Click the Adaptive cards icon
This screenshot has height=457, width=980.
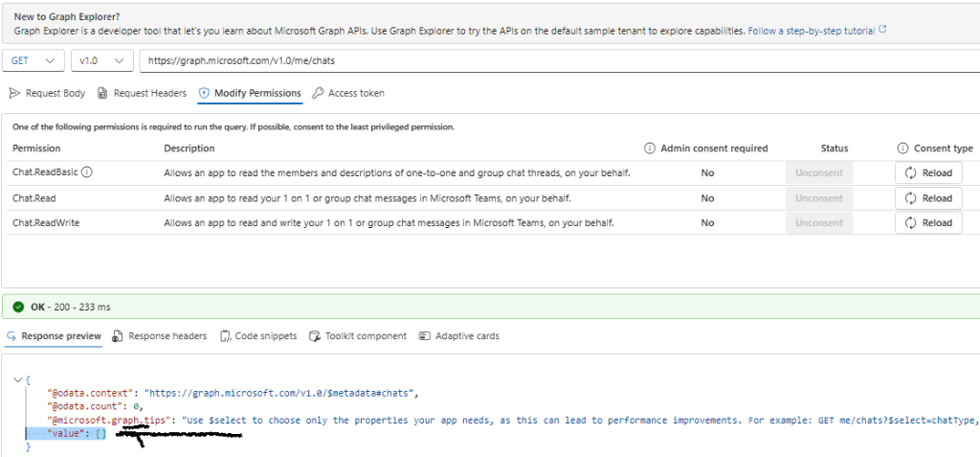click(x=425, y=336)
